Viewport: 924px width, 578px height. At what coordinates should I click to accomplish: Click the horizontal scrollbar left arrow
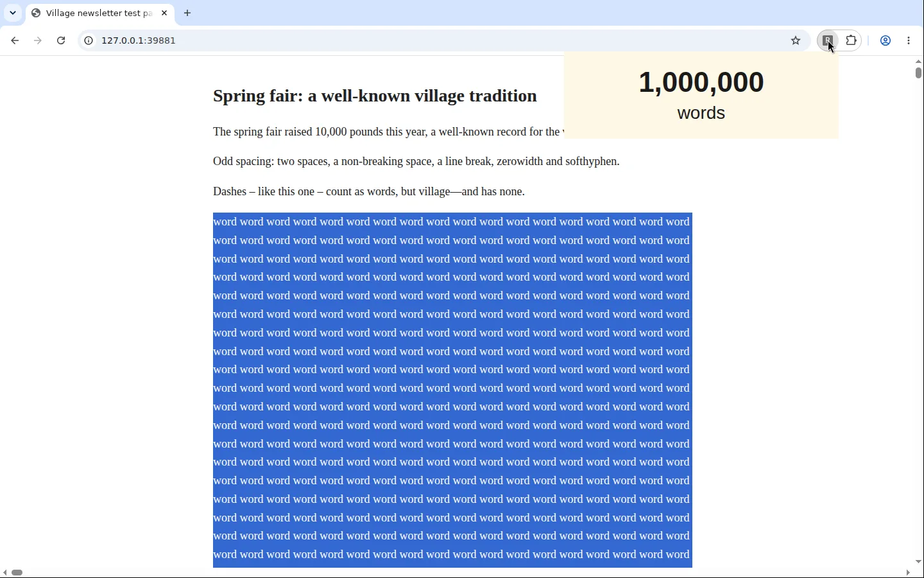[5, 573]
